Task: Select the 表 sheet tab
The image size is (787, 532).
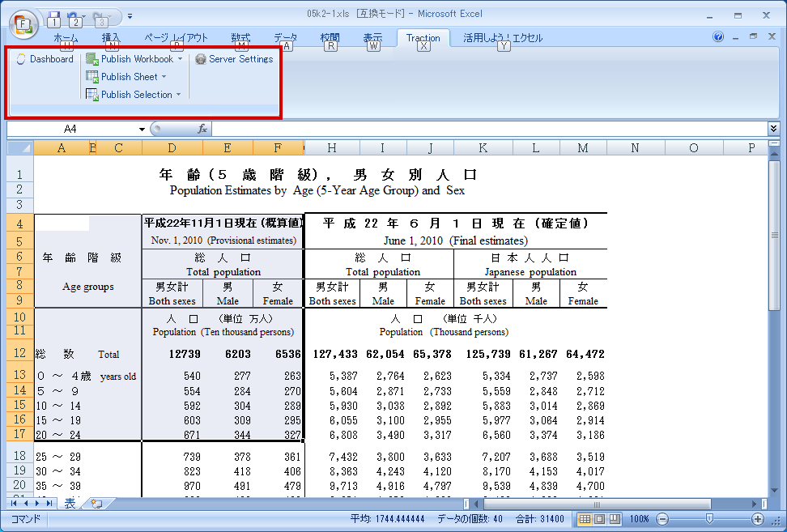Action: 70,503
